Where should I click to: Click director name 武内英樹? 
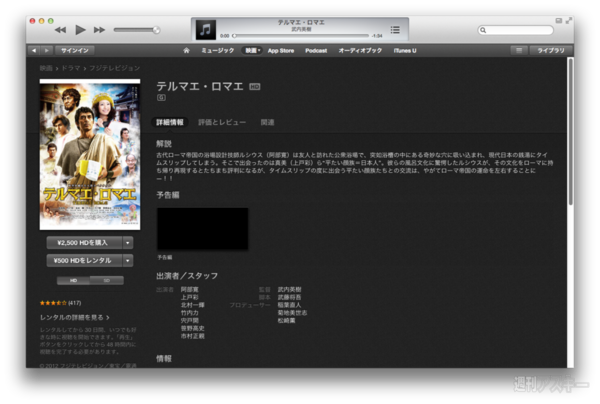(x=289, y=290)
